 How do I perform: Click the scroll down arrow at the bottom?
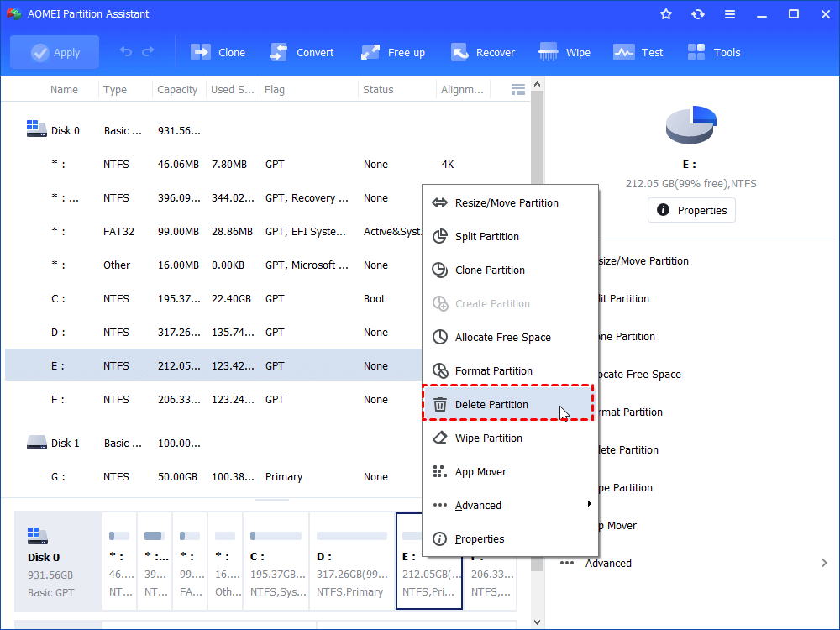537,622
